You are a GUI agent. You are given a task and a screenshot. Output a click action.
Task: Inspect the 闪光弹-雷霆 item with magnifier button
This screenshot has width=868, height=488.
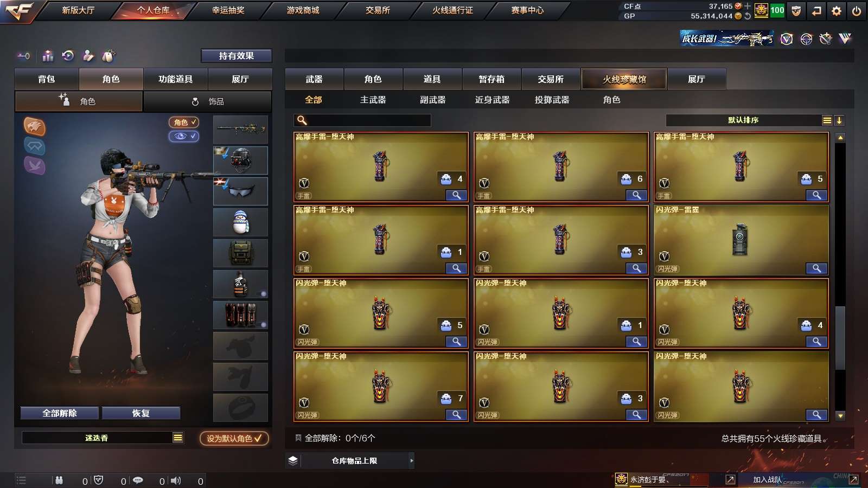(816, 268)
